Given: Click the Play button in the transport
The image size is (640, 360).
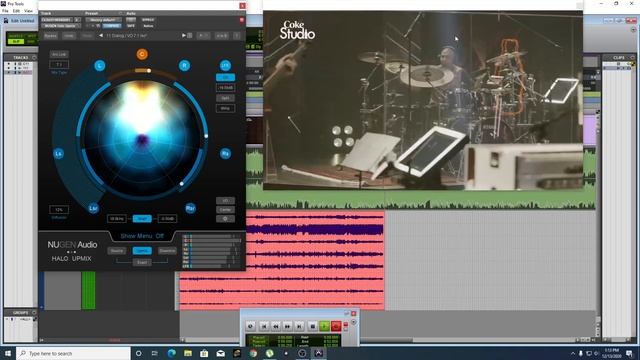Looking at the screenshot, I should 324,326.
